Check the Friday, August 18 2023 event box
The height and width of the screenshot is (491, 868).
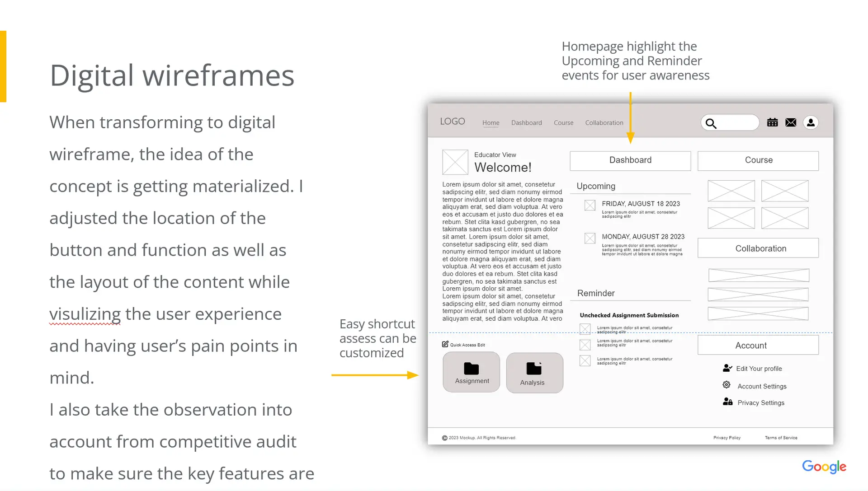pyautogui.click(x=590, y=206)
